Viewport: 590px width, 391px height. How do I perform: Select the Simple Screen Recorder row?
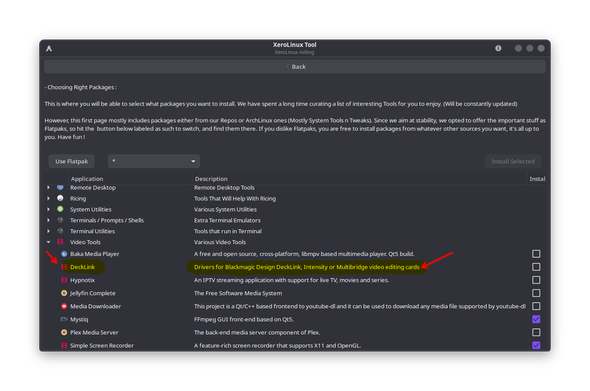(x=295, y=345)
